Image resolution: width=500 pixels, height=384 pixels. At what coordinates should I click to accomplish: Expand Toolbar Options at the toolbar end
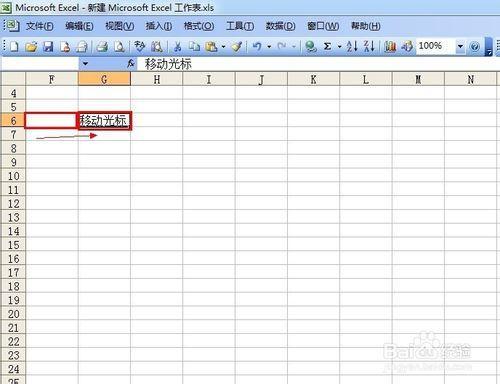tap(489, 47)
